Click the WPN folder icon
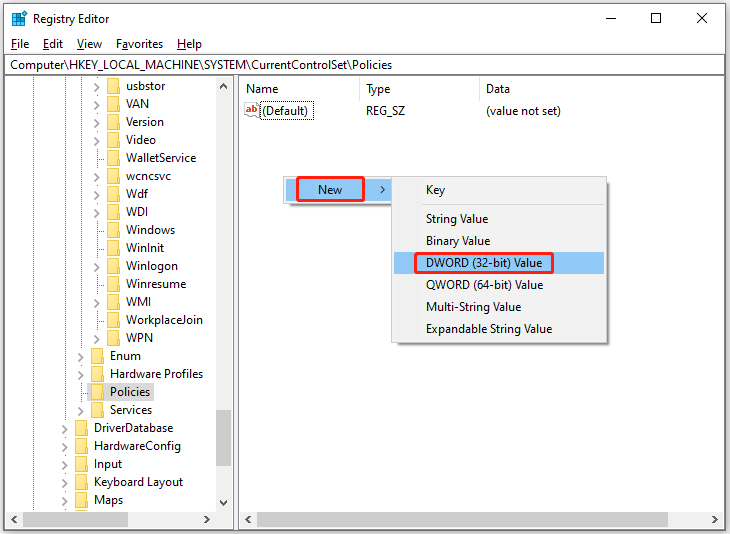This screenshot has height=534, width=730. tap(114, 338)
